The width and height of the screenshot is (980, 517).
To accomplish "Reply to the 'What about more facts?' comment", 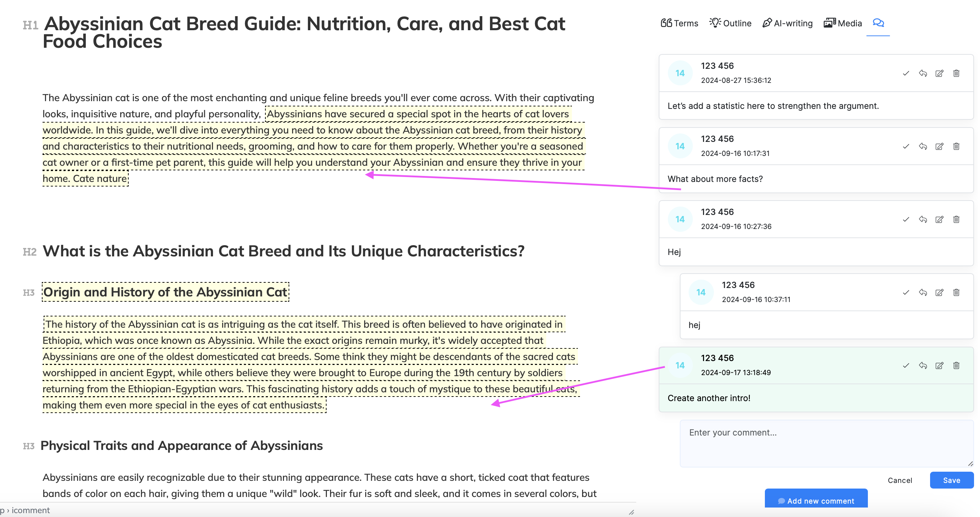I will pos(923,146).
